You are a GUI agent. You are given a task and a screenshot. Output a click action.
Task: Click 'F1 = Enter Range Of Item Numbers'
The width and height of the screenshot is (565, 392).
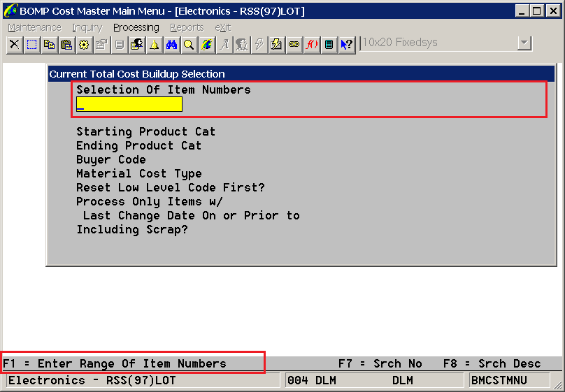click(x=115, y=363)
